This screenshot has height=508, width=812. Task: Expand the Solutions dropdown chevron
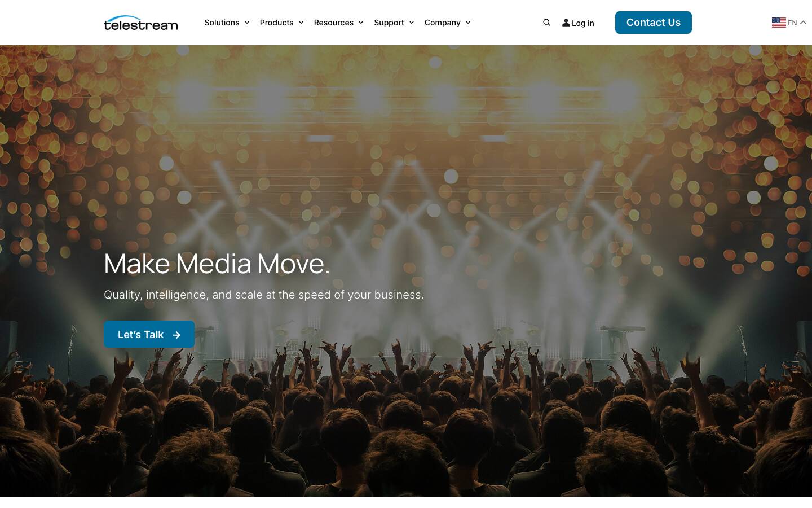[x=246, y=23]
